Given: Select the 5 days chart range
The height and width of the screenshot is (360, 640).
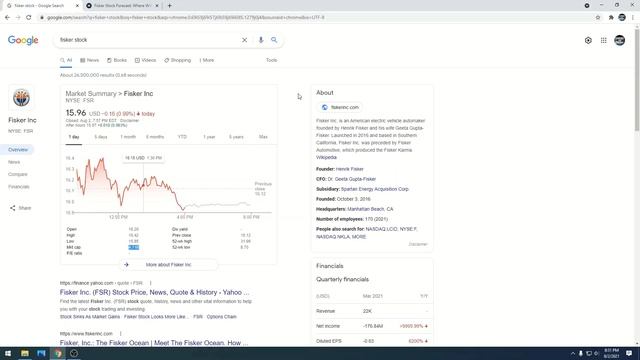Looking at the screenshot, I should coord(101,137).
